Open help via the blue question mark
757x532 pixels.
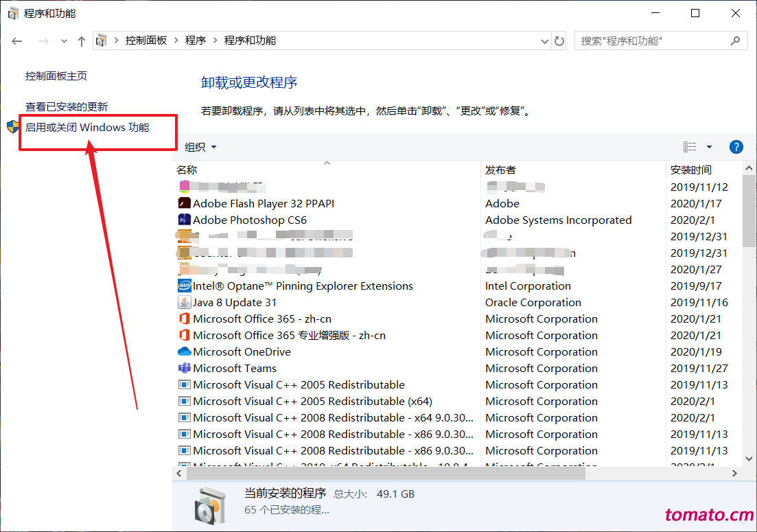coord(736,147)
